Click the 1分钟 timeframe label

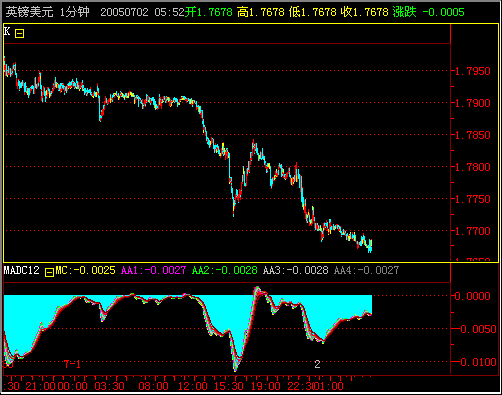pyautogui.click(x=75, y=12)
